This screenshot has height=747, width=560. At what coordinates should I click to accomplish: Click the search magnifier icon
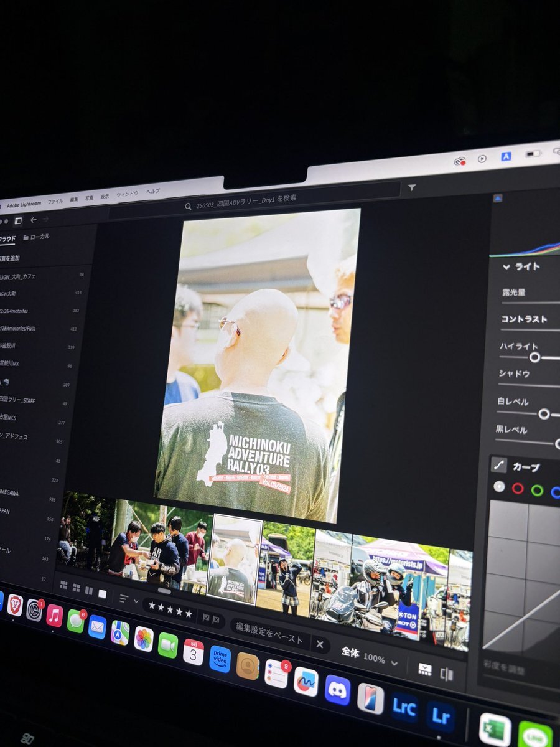[x=188, y=205]
